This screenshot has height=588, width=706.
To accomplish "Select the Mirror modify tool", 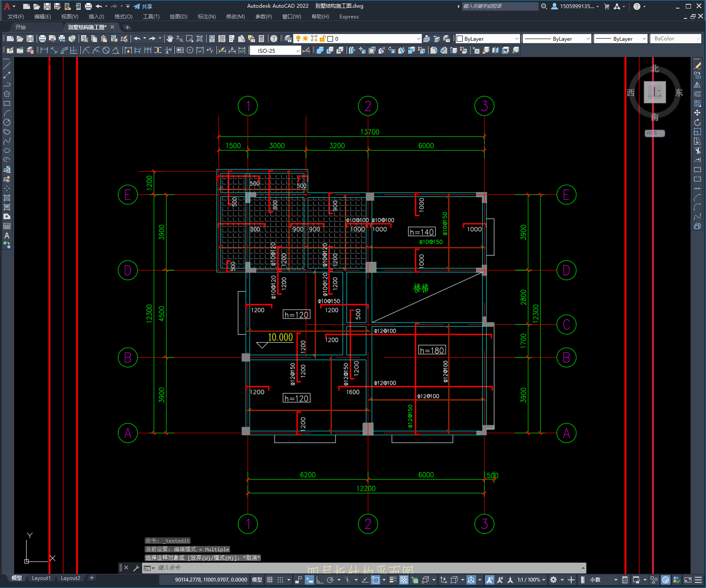I will pyautogui.click(x=697, y=84).
